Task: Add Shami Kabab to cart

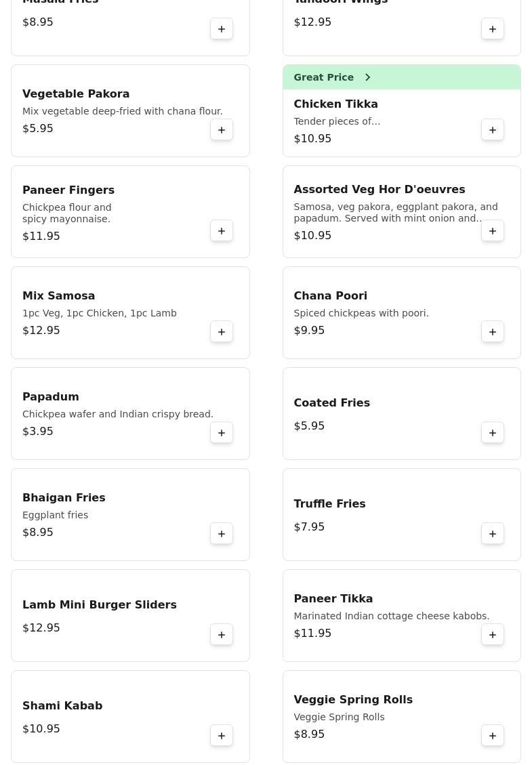Action: pyautogui.click(x=222, y=736)
